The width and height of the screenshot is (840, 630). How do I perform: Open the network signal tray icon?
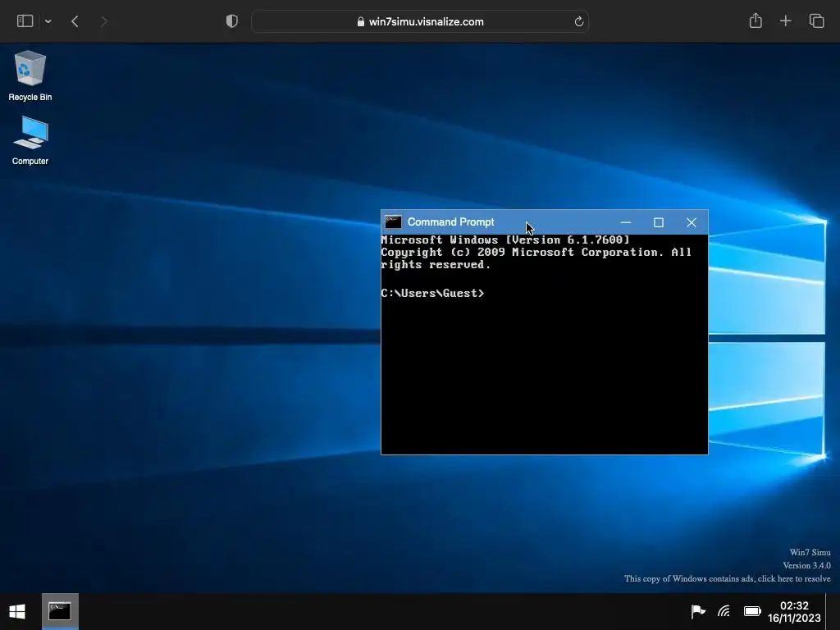[x=724, y=611]
